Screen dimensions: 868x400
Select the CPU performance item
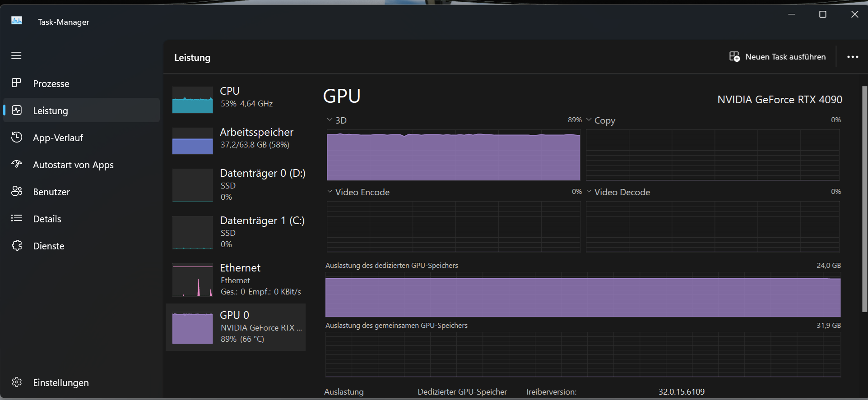click(236, 99)
